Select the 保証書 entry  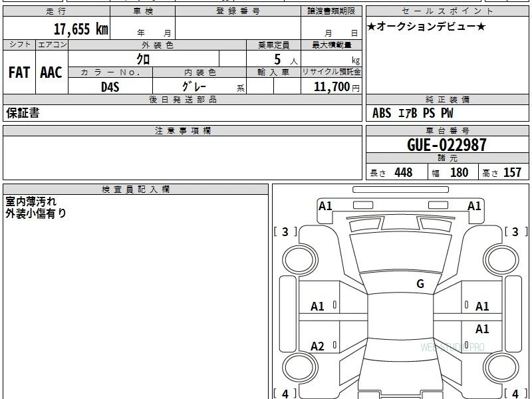point(23,113)
